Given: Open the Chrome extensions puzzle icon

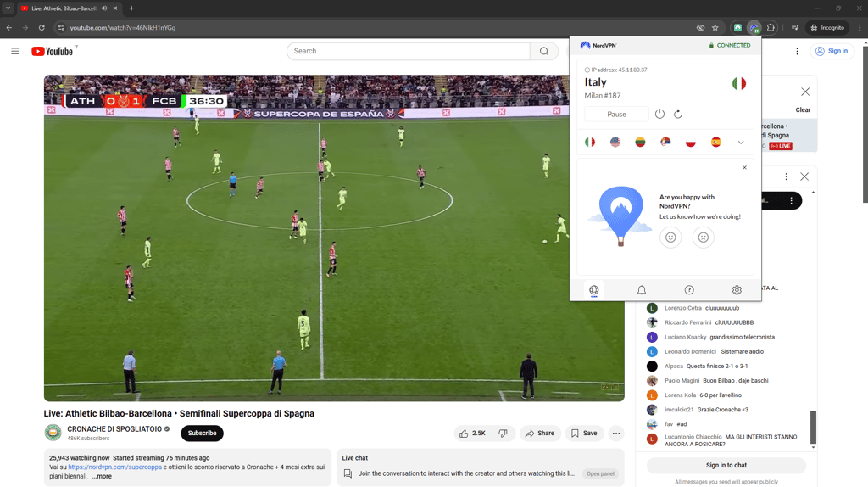Looking at the screenshot, I should 771,28.
